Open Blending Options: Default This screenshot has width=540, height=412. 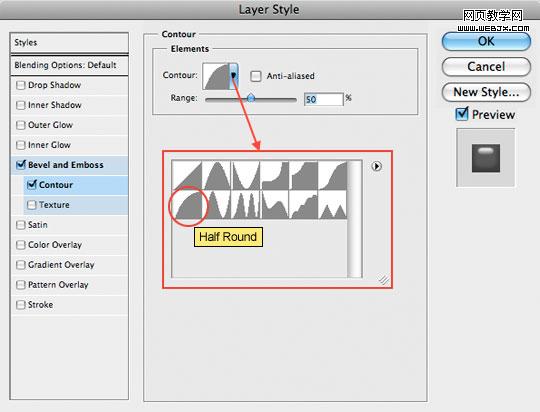tap(69, 65)
